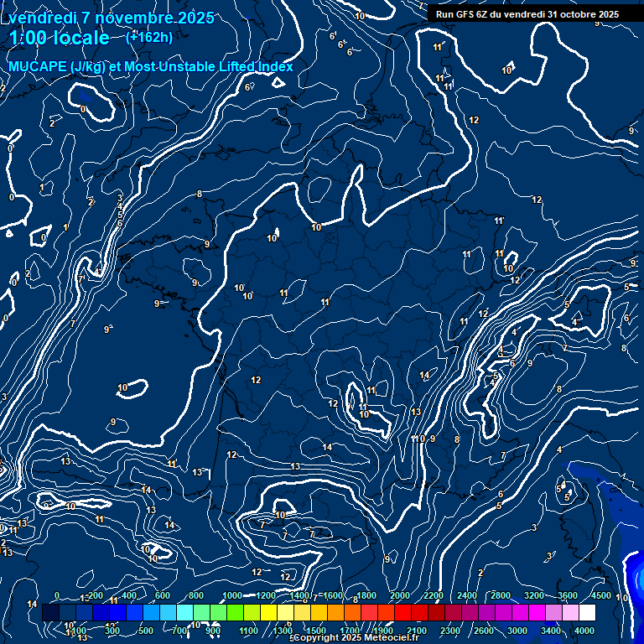Click the '600' legend scale label
Screen dimensions: 644x644
point(162,596)
